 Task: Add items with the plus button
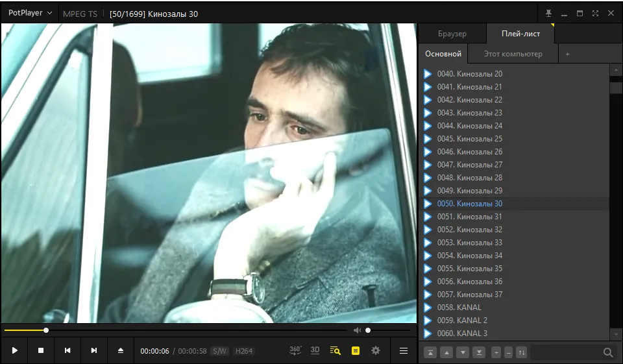[x=496, y=352]
